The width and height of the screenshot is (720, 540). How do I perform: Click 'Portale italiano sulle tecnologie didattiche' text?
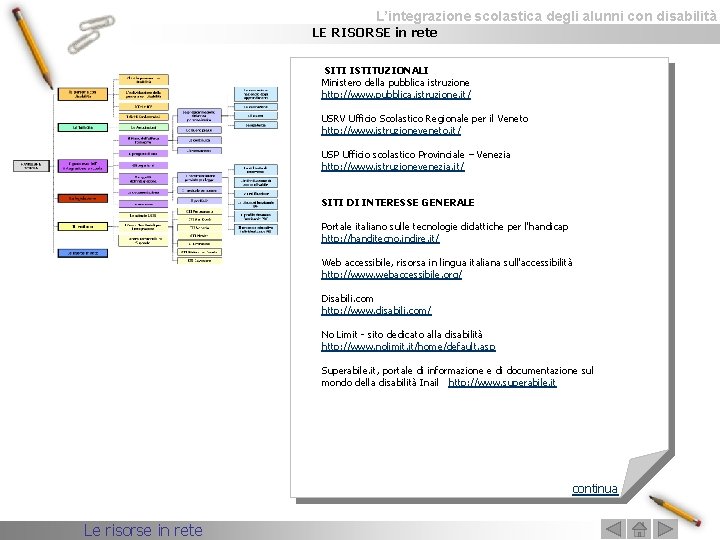point(444,226)
